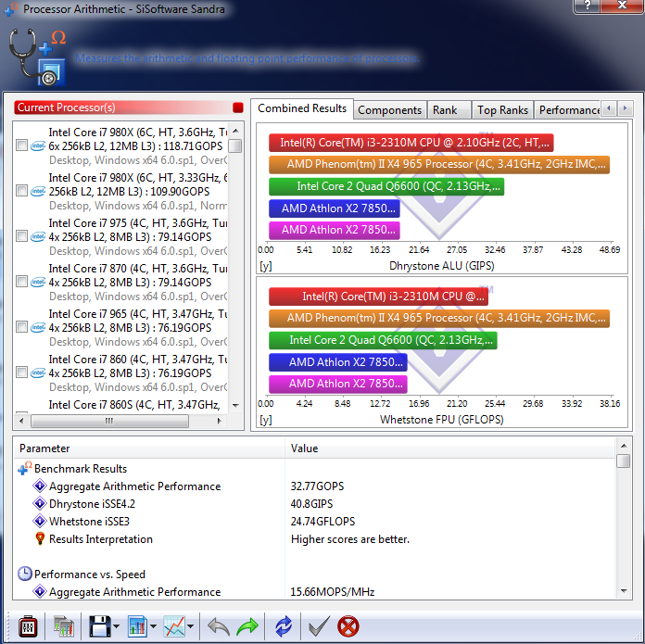The image size is (645, 644).
Task: Click processor list scroll down arrow
Action: (x=235, y=406)
